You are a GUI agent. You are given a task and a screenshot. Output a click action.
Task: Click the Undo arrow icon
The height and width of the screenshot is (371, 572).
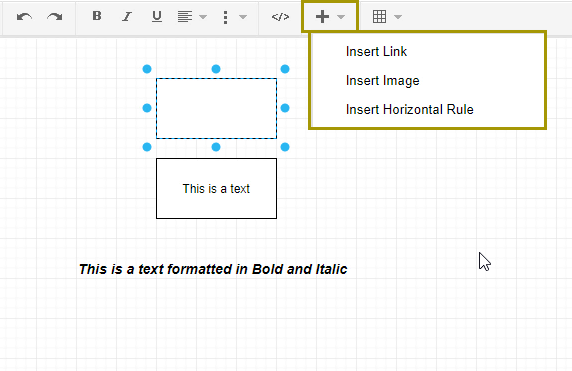coord(24,17)
